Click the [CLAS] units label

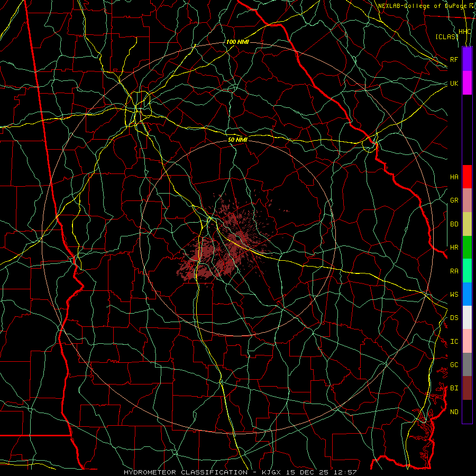446,36
